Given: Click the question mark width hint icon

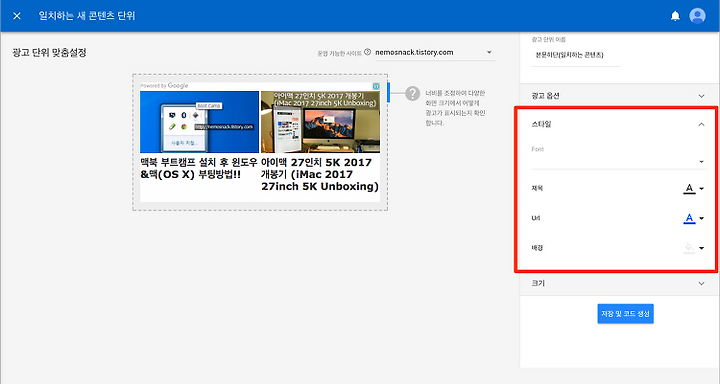Looking at the screenshot, I should [412, 94].
